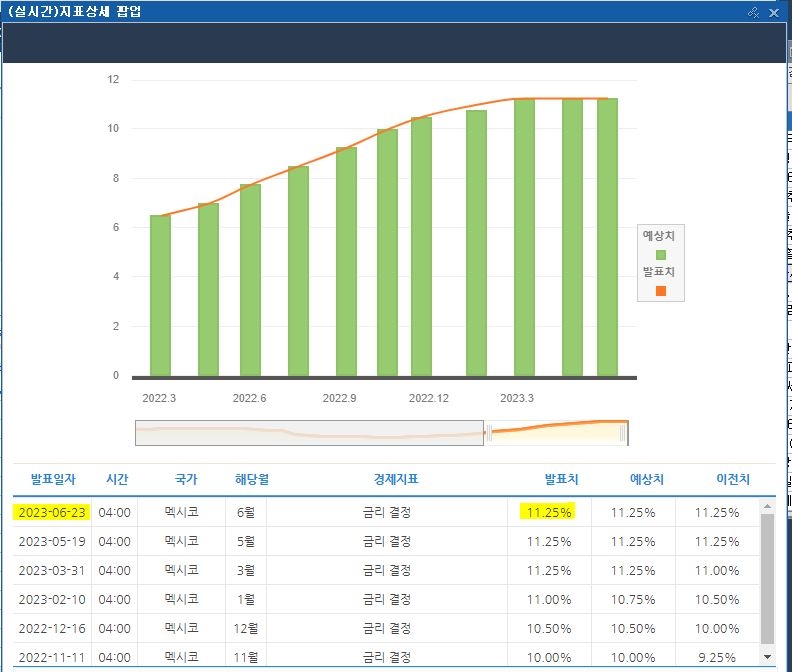Click the 경제지표 column header
The height and width of the screenshot is (672, 792).
coord(396,479)
